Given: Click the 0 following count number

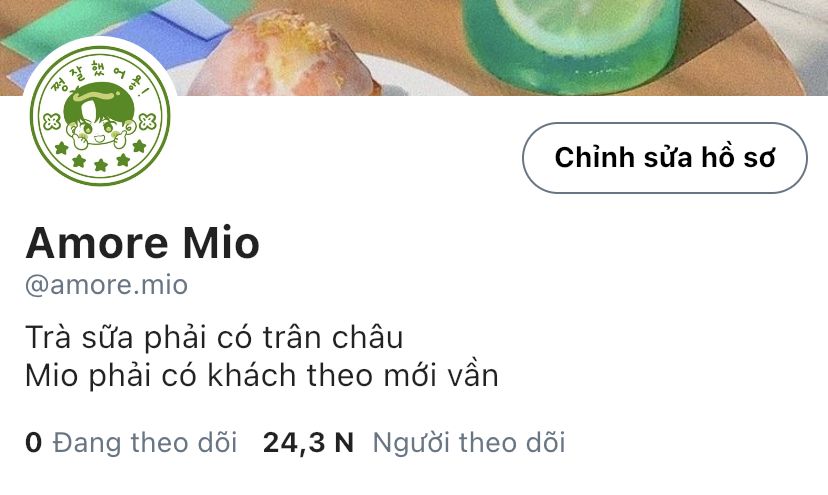Looking at the screenshot, I should (33, 443).
